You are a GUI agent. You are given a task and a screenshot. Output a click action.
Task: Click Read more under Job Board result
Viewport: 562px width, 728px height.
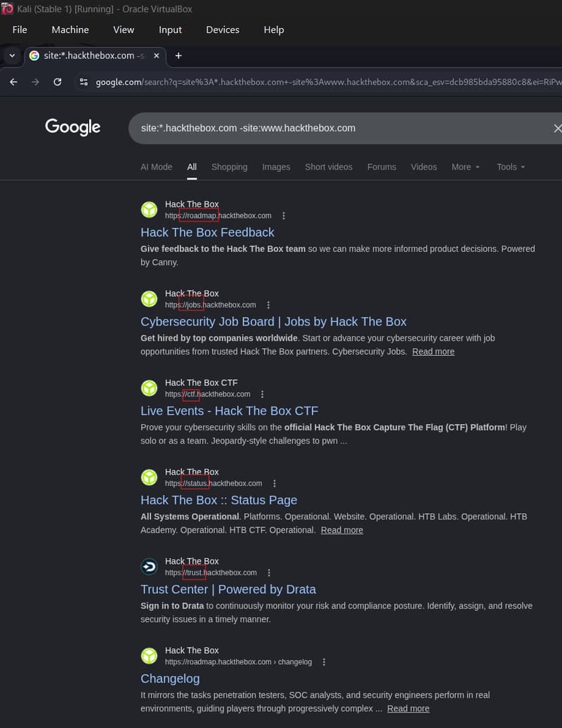click(x=433, y=352)
